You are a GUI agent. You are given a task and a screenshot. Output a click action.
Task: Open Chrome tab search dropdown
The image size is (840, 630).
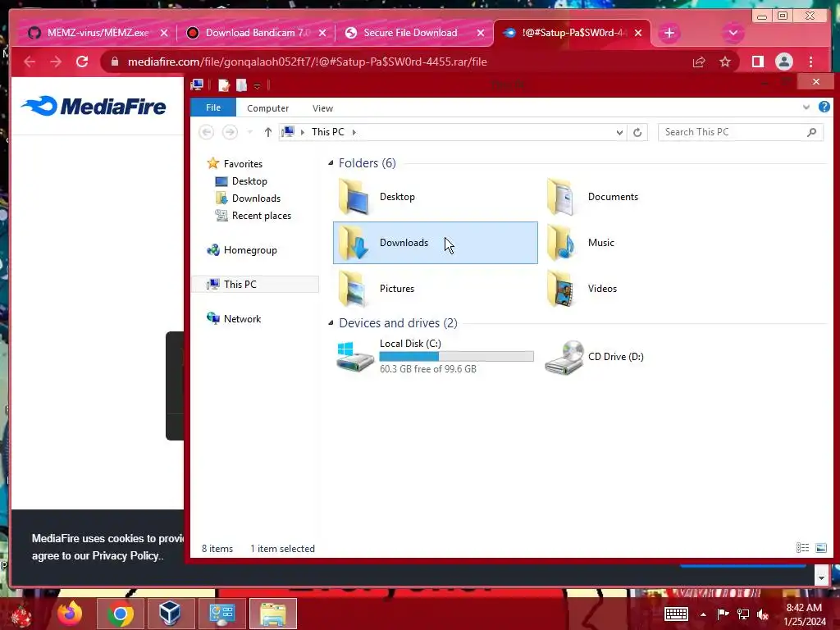click(x=733, y=33)
